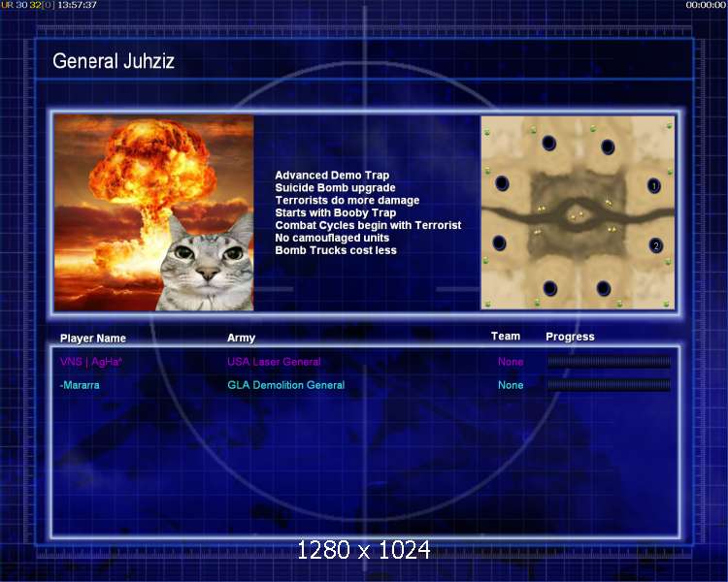The image size is (728, 582).
Task: Click 'USA Laser General' army entry
Action: pyautogui.click(x=274, y=362)
